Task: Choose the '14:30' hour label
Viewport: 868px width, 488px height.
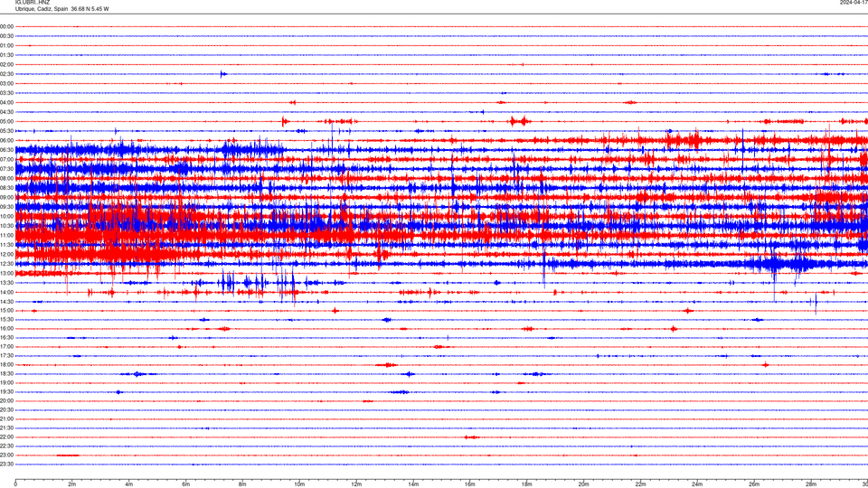Action: [x=6, y=302]
